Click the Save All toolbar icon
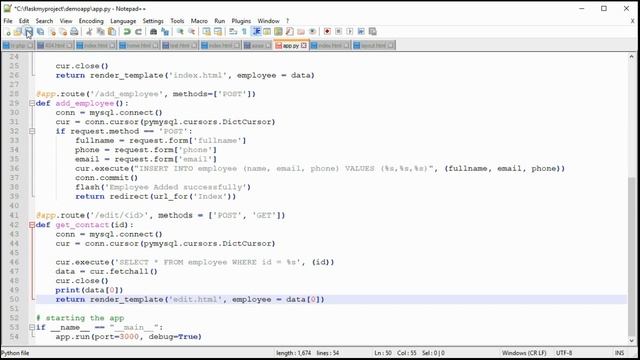Screen dimensions: 640x360 coord(40,32)
